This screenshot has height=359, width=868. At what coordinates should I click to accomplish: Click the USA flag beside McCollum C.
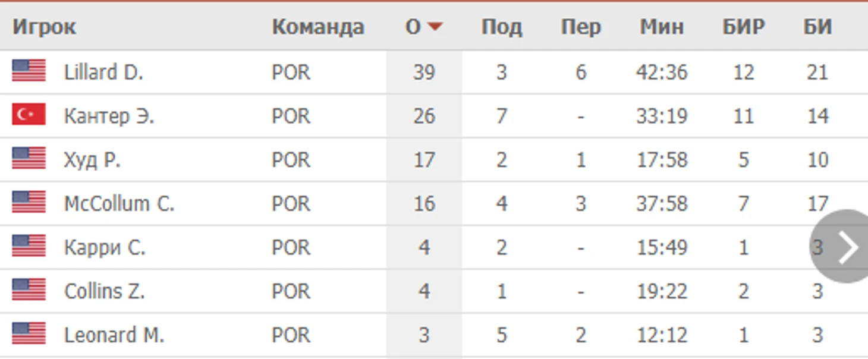click(29, 203)
